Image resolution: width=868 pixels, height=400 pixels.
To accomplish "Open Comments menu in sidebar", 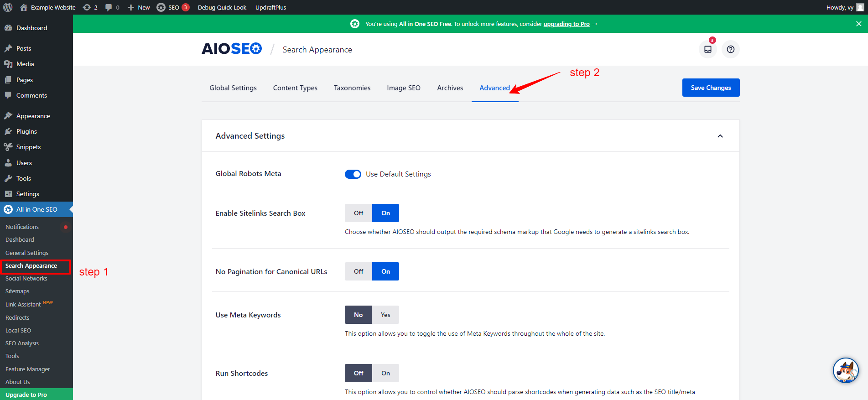I will coord(36,95).
